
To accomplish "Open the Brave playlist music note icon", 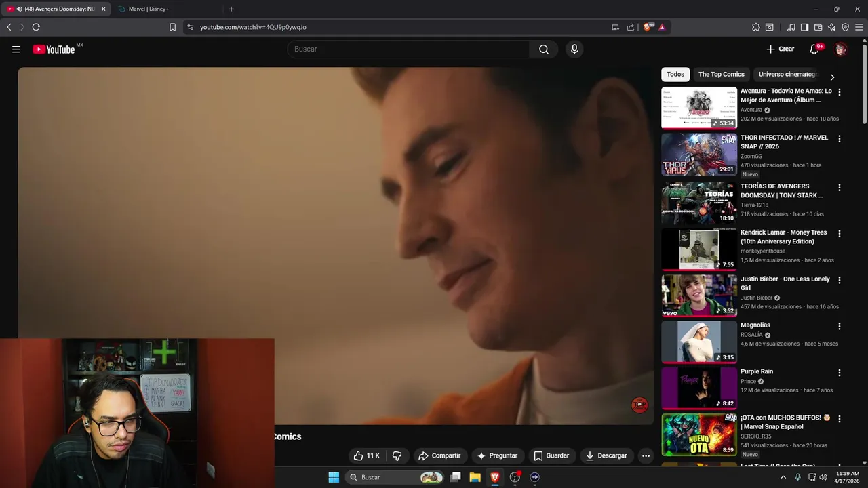I will [x=791, y=27].
